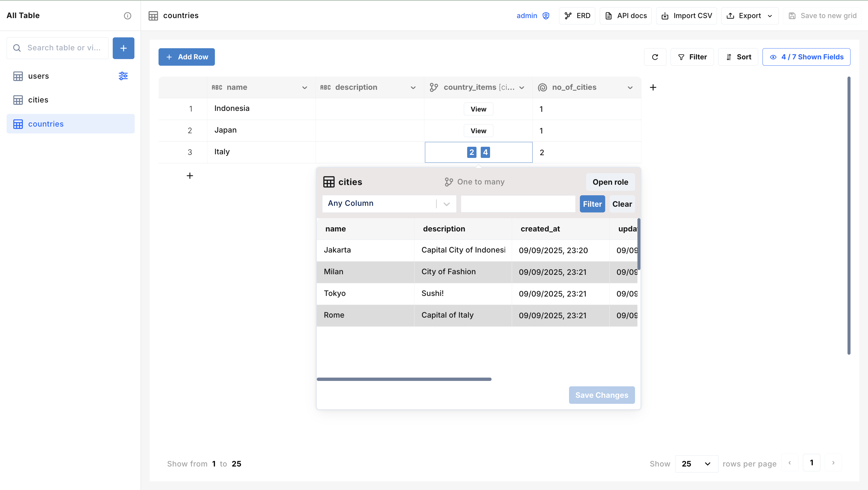This screenshot has width=868, height=490.
Task: Click the admin role shield icon
Action: pyautogui.click(x=546, y=15)
